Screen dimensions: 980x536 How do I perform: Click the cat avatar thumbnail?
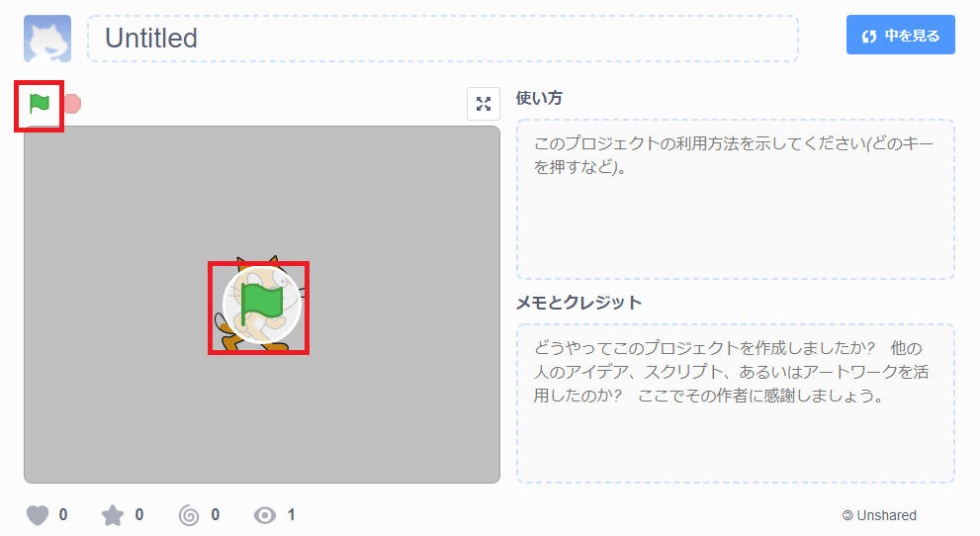click(x=47, y=39)
